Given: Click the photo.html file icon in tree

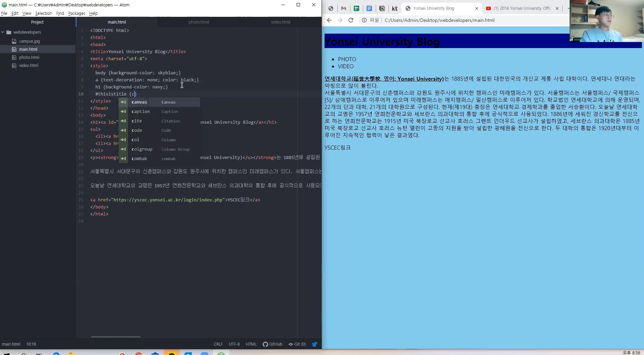Looking at the screenshot, I should tap(14, 57).
